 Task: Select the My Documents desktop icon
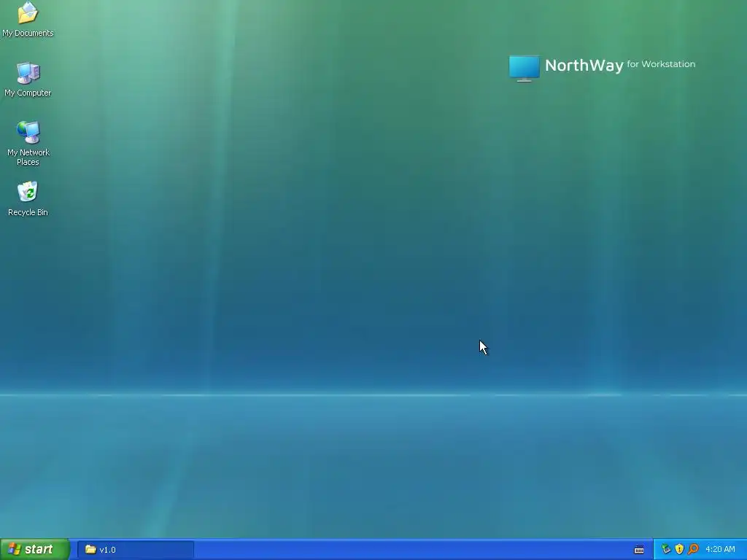pyautogui.click(x=28, y=19)
